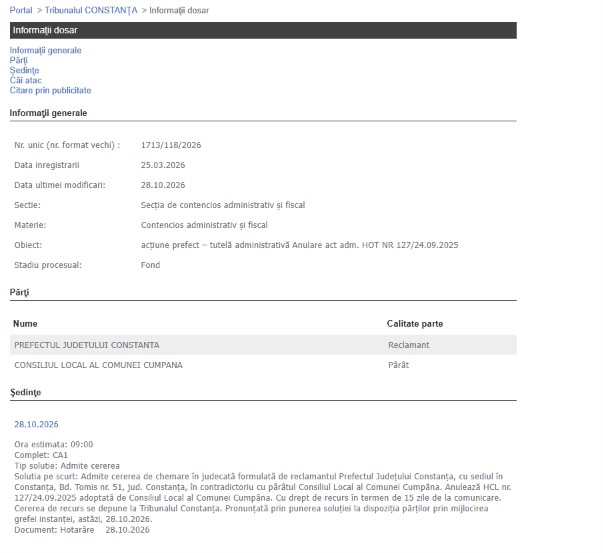Click the Ora estimata: 09:00 line
Viewport: 603px width, 553px height.
click(53, 444)
